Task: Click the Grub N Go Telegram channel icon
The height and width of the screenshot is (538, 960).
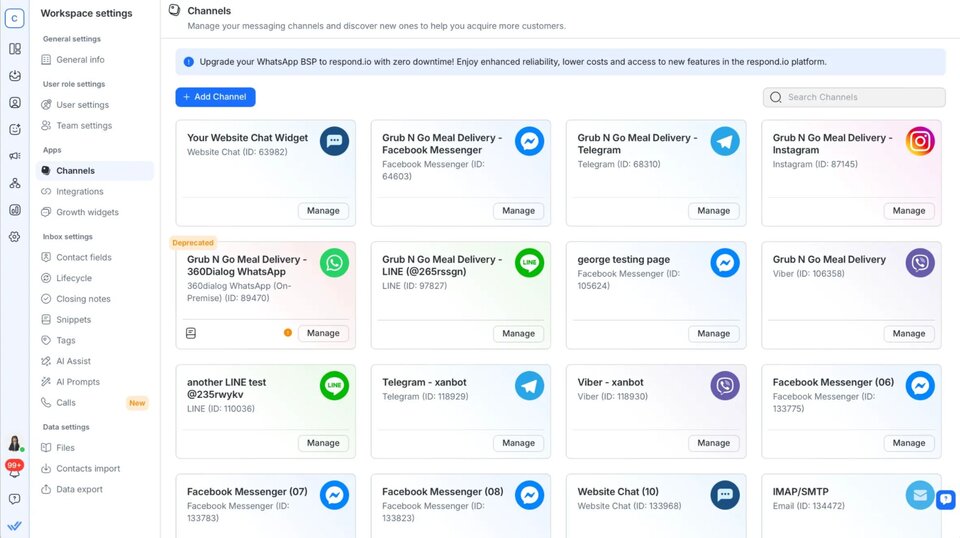Action: tap(725, 141)
